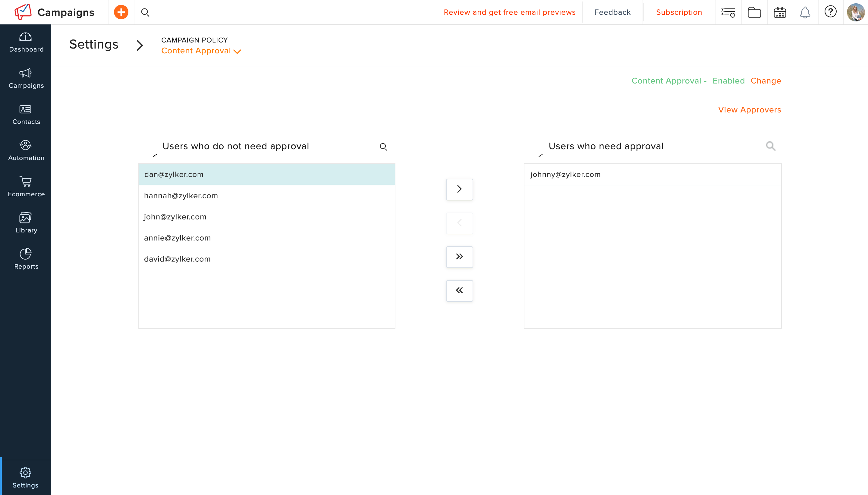868x495 pixels.
Task: Move all users back to no-approval list
Action: (459, 291)
